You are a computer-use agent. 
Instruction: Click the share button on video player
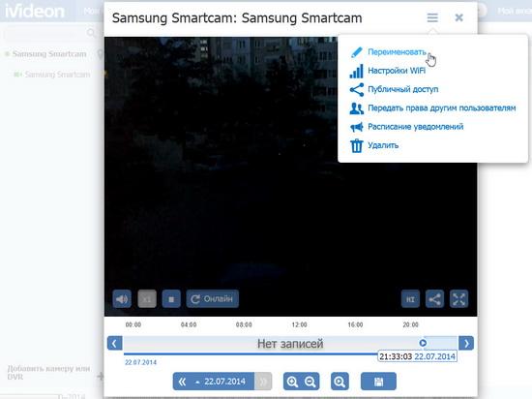(x=434, y=299)
